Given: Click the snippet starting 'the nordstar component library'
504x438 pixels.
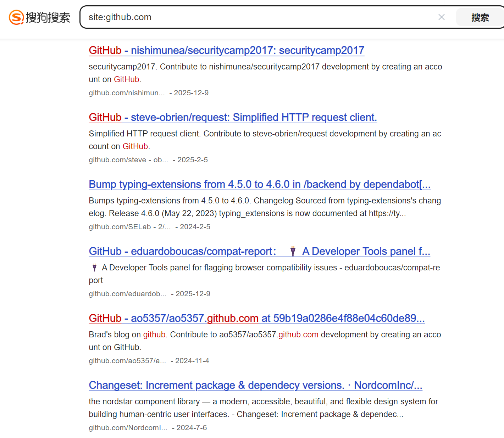Looking at the screenshot, I should tap(264, 408).
